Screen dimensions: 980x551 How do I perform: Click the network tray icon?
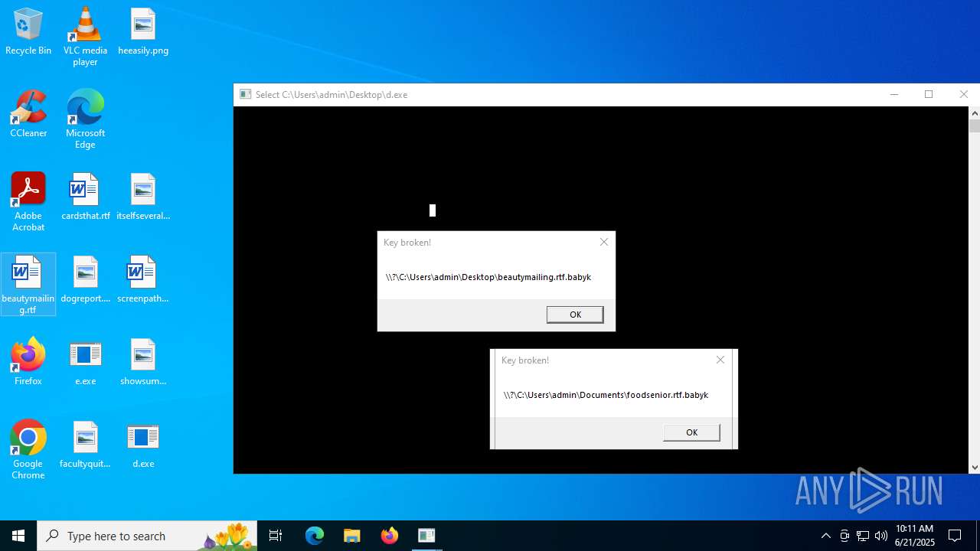863,536
